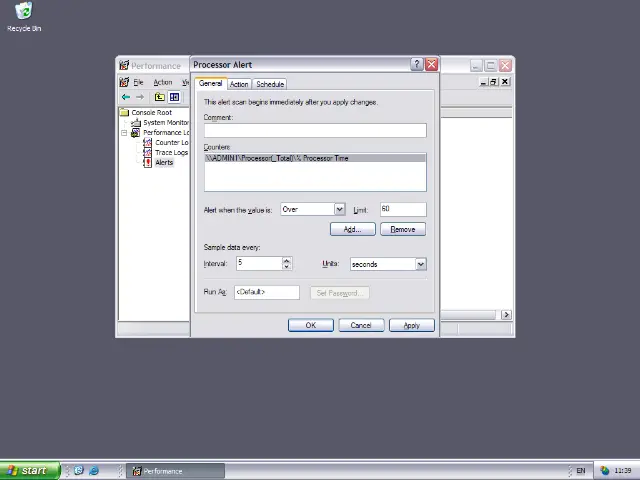Switch to the Schedule tab
Viewport: 640px width, 480px height.
tap(270, 84)
